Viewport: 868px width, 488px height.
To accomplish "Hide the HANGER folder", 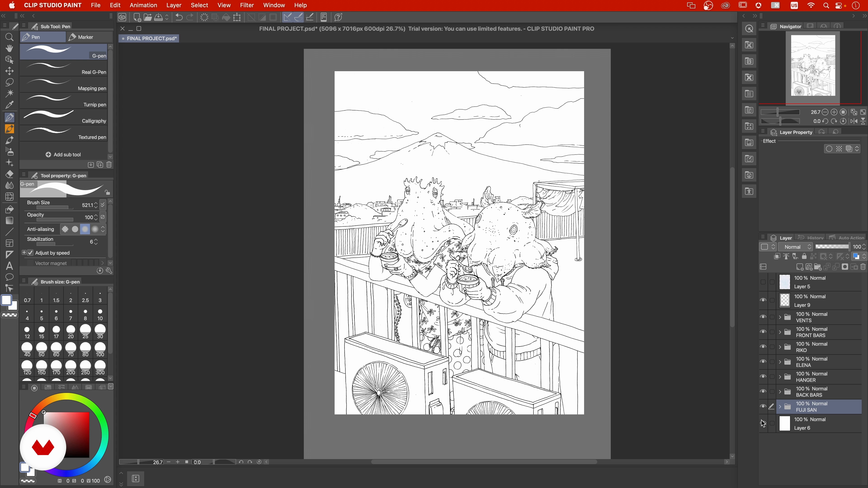I will click(x=763, y=377).
